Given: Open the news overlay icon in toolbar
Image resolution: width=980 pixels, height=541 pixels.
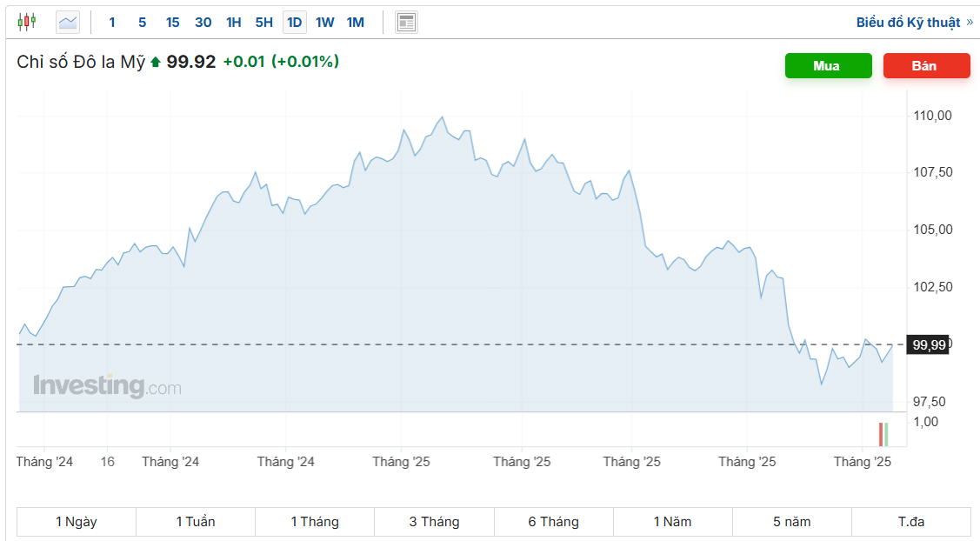Looking at the screenshot, I should [x=406, y=23].
